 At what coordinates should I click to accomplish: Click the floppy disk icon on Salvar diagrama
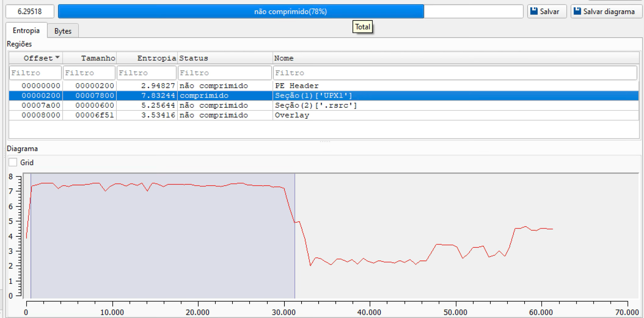pyautogui.click(x=577, y=11)
